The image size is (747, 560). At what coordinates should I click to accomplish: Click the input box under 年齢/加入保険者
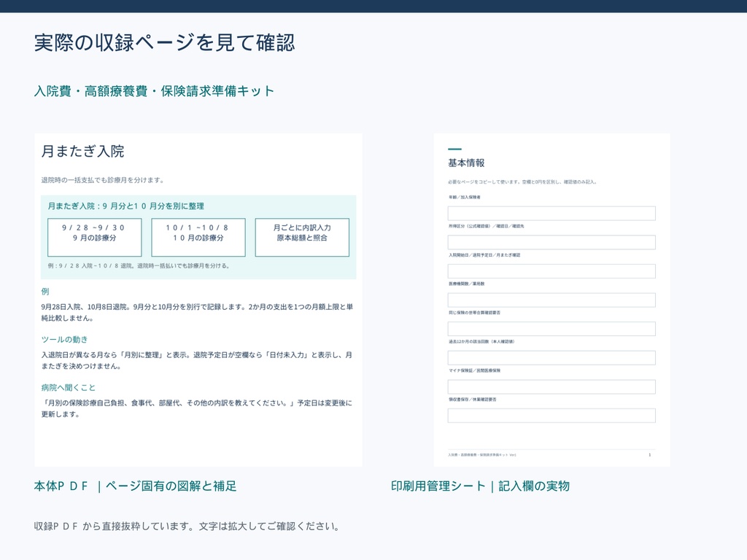(551, 214)
